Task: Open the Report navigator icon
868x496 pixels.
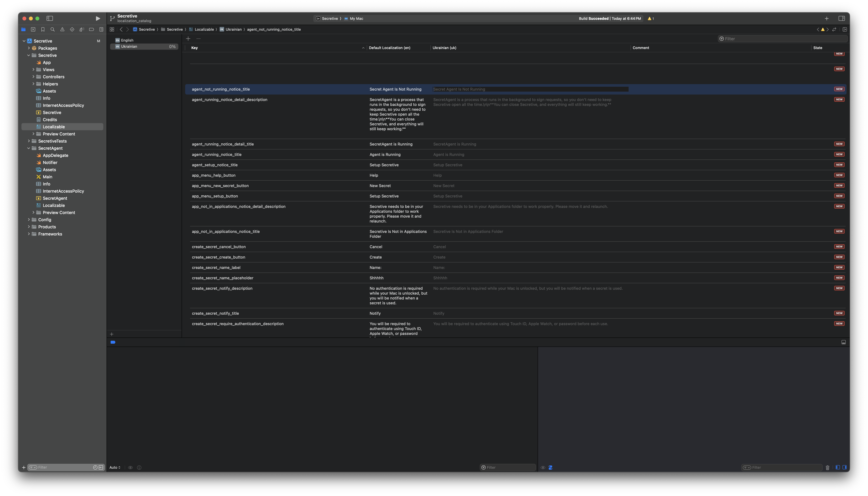Action: coord(101,29)
